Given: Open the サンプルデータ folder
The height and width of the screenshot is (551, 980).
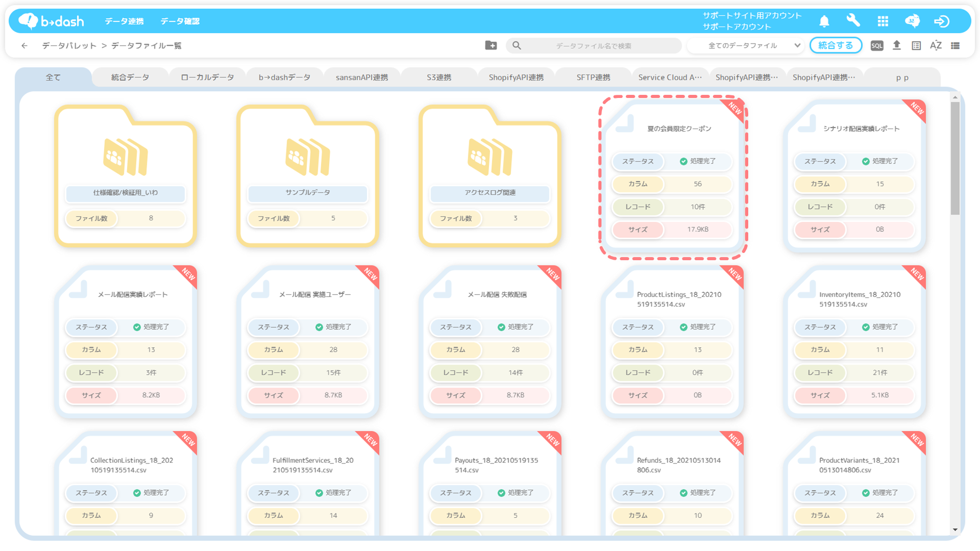Looking at the screenshot, I should point(307,175).
